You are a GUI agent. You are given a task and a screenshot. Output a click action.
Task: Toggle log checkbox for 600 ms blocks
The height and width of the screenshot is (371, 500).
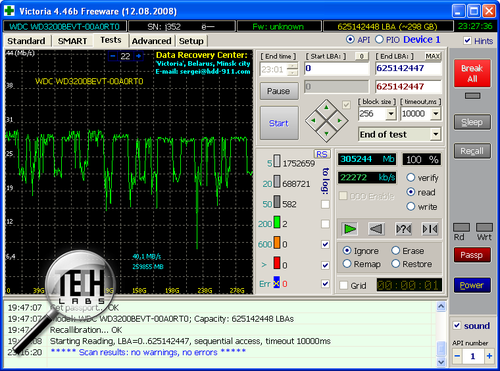325,244
